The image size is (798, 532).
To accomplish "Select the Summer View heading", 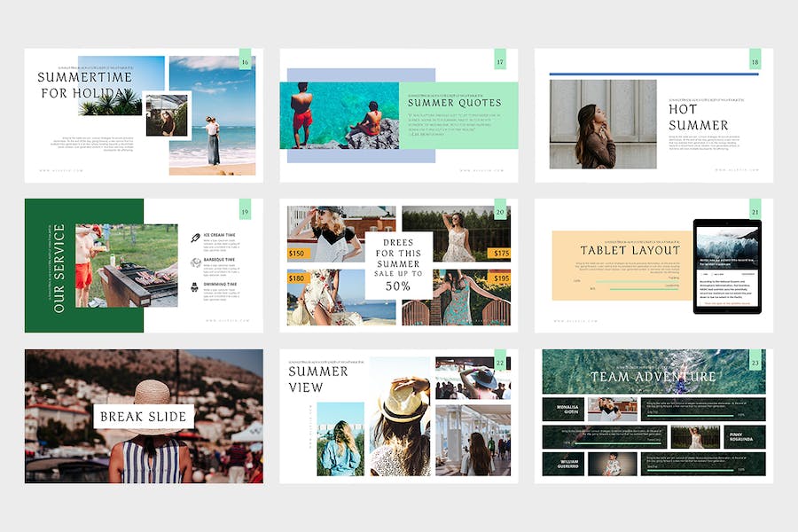I will (x=318, y=379).
